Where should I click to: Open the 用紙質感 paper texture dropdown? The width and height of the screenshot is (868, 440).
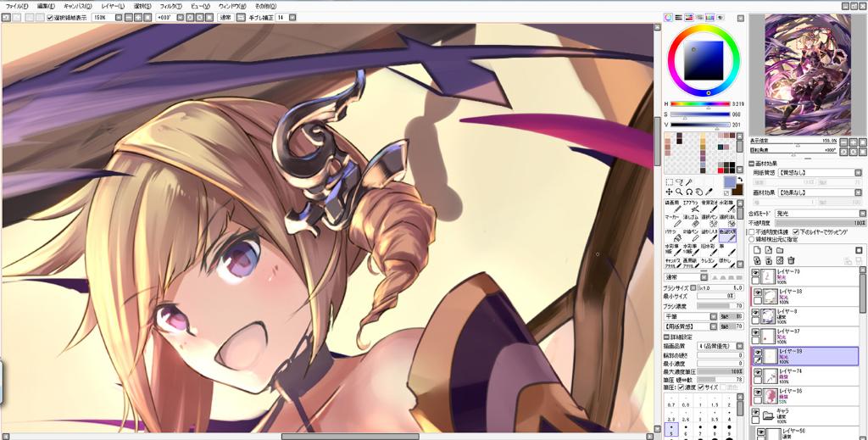click(x=820, y=173)
